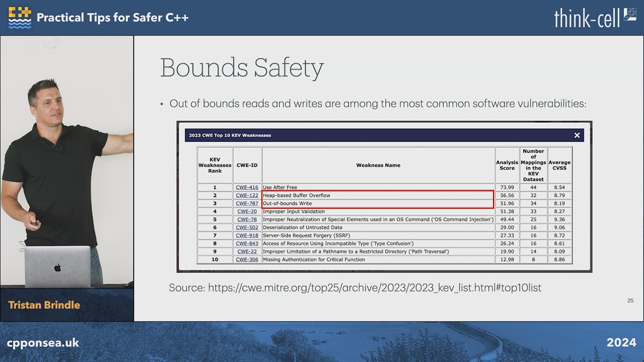Close the 2023 CWE Top 10 popup
Viewport: 644px width, 362px height.
pyautogui.click(x=577, y=135)
